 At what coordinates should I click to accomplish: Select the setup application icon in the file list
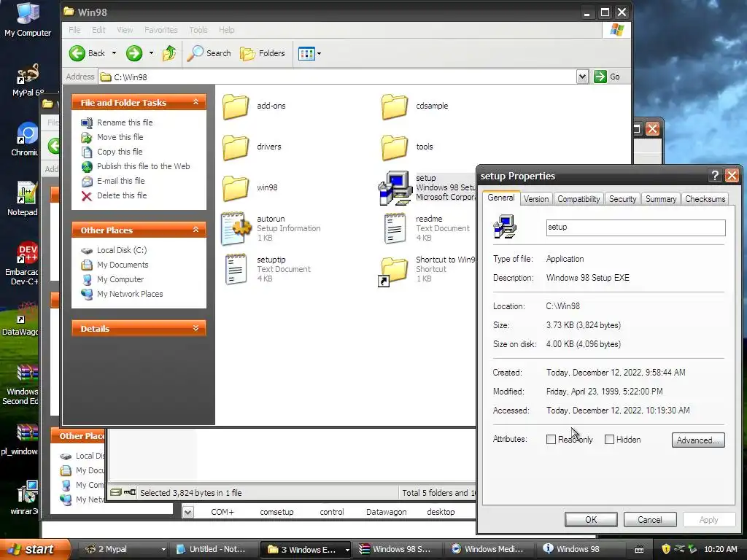click(x=395, y=187)
